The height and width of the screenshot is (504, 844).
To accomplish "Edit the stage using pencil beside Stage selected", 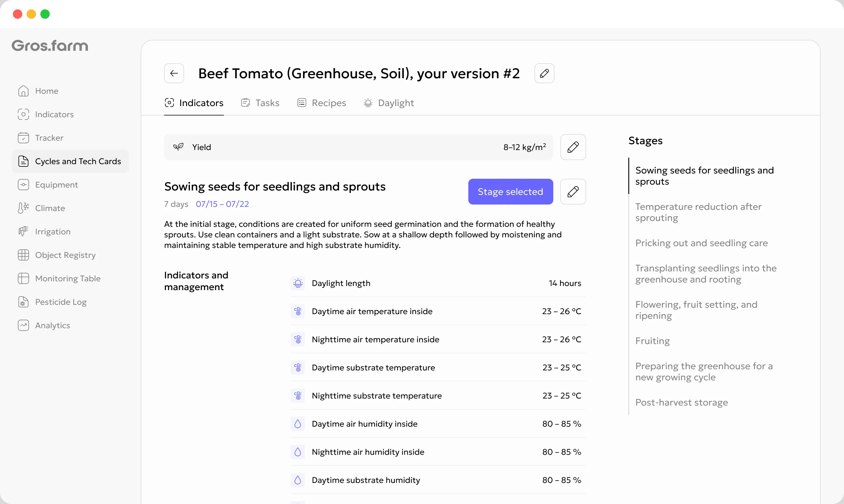I will pos(573,192).
